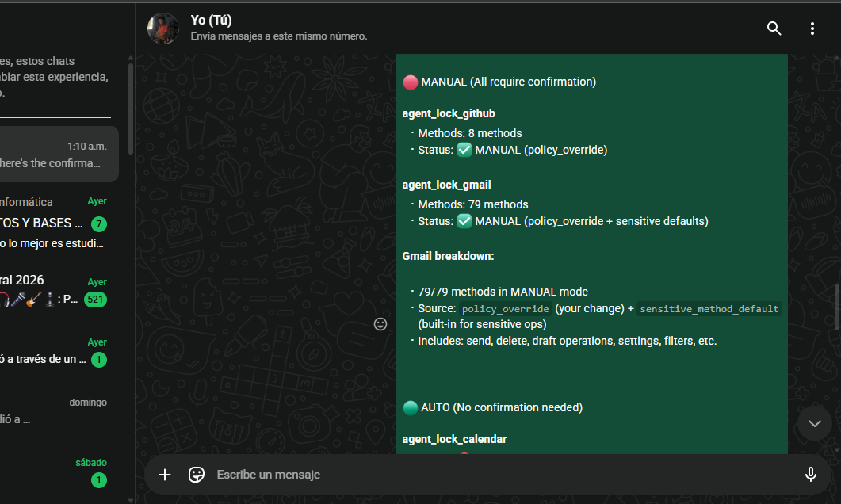Click the green checkmark in gmail status

(464, 221)
